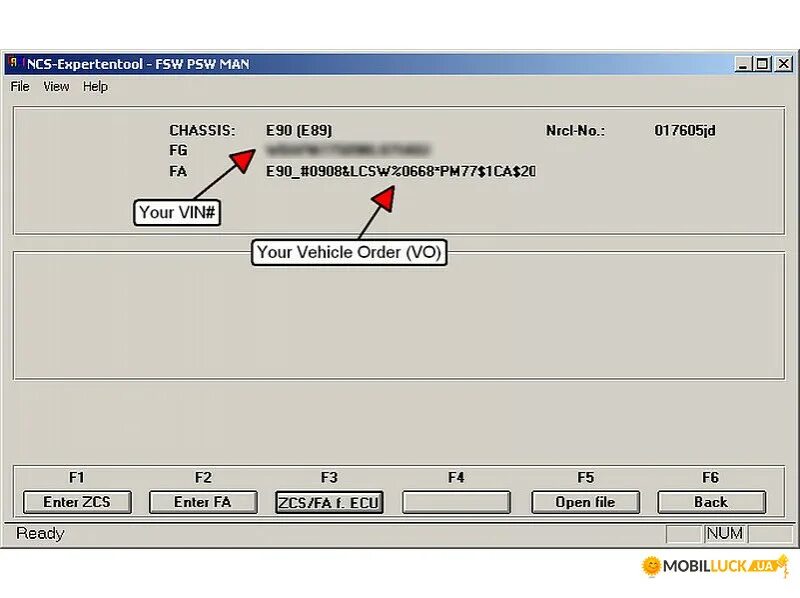Click the F2 key label
This screenshot has width=800, height=598.
(x=203, y=478)
